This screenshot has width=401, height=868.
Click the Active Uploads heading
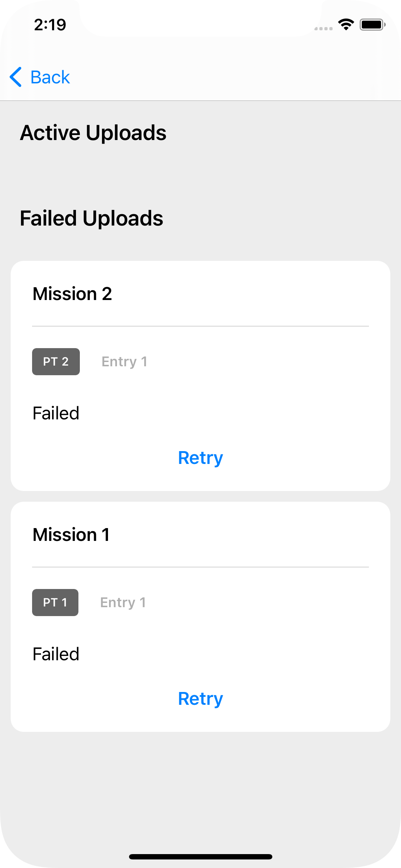coord(93,133)
